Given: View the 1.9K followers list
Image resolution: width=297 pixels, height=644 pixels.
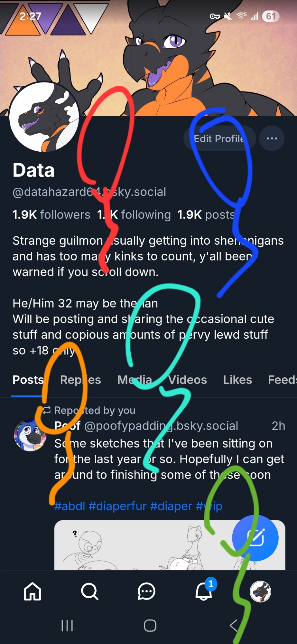Looking at the screenshot, I should coord(51,215).
